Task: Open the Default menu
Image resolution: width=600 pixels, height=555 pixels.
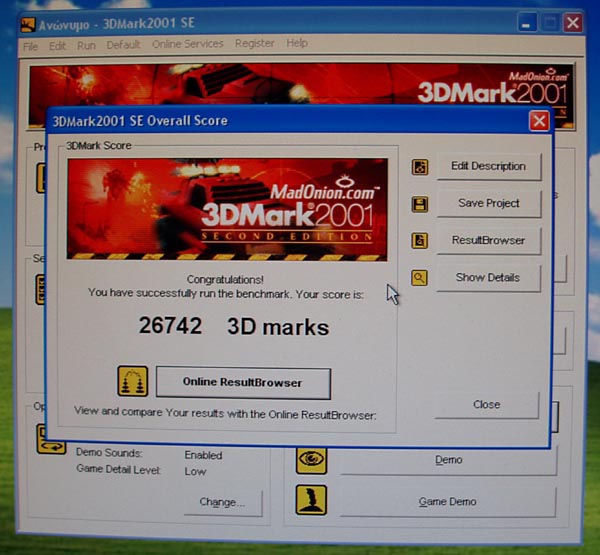Action: coord(123,45)
